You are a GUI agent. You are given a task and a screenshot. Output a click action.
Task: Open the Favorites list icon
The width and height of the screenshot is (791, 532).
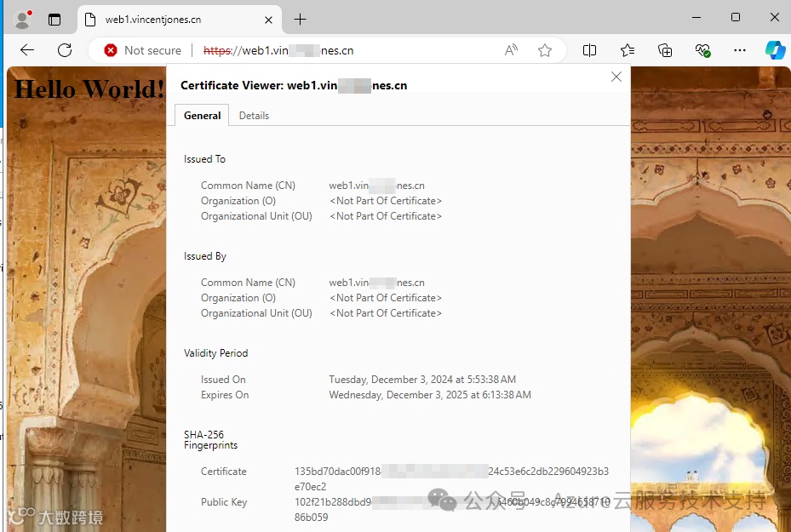(x=628, y=50)
